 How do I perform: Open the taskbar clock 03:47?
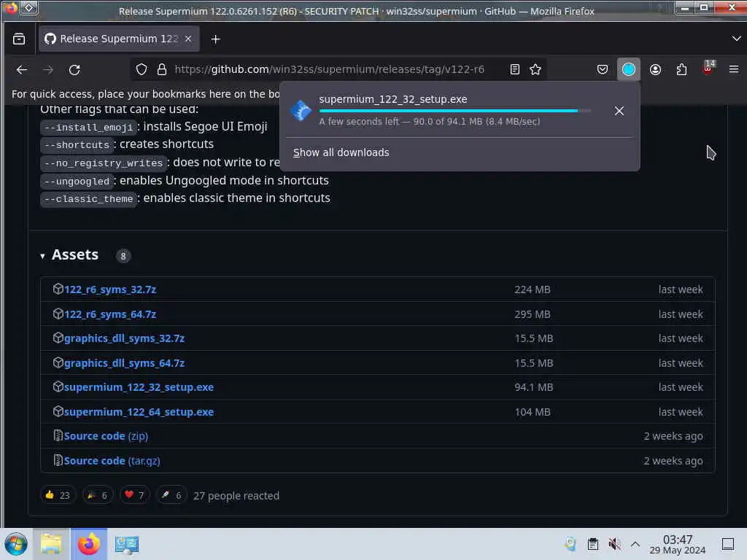coord(678,544)
